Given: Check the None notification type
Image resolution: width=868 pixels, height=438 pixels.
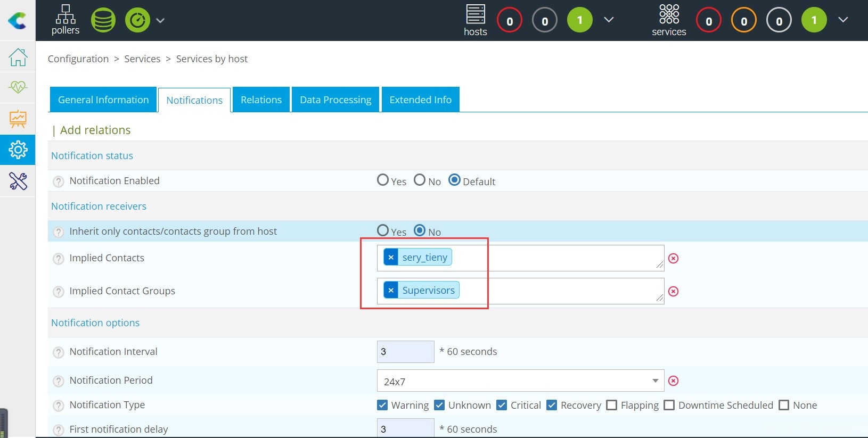Looking at the screenshot, I should tap(784, 405).
